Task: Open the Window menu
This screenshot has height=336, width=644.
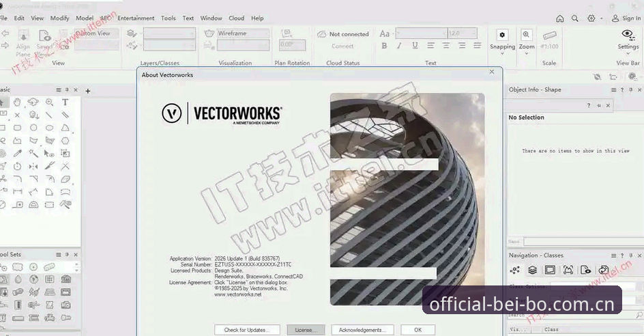Action: (211, 18)
